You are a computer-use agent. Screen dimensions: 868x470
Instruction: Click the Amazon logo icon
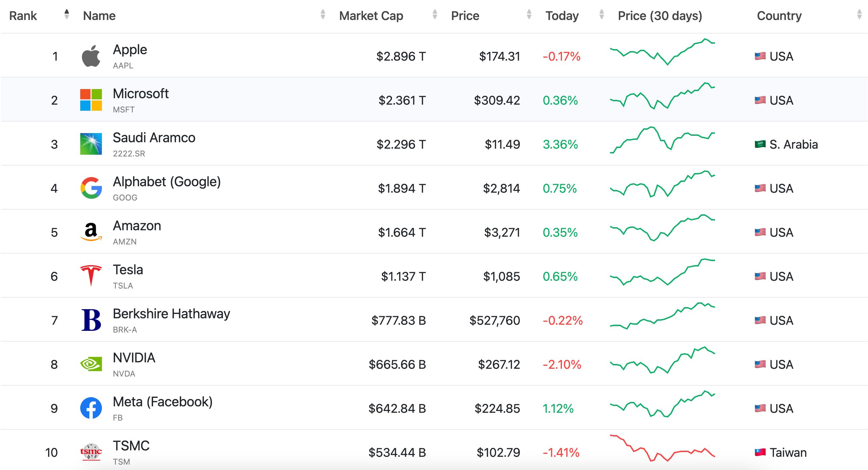click(x=91, y=232)
